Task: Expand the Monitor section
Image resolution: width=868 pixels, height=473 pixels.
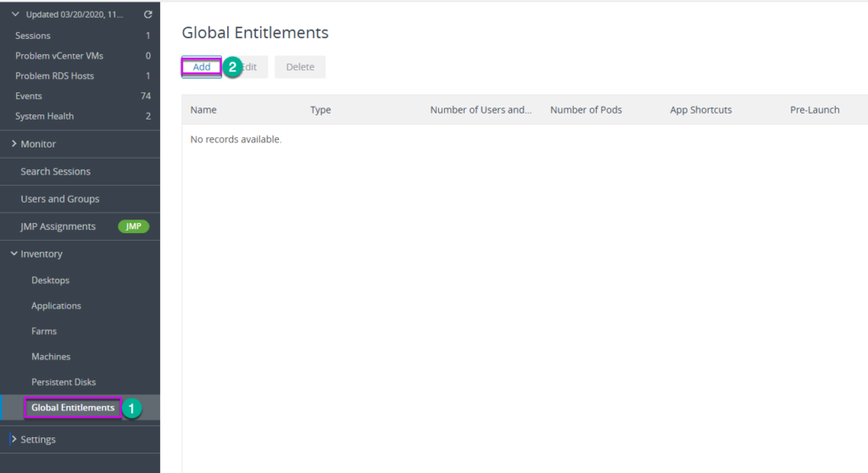Action: tap(14, 143)
